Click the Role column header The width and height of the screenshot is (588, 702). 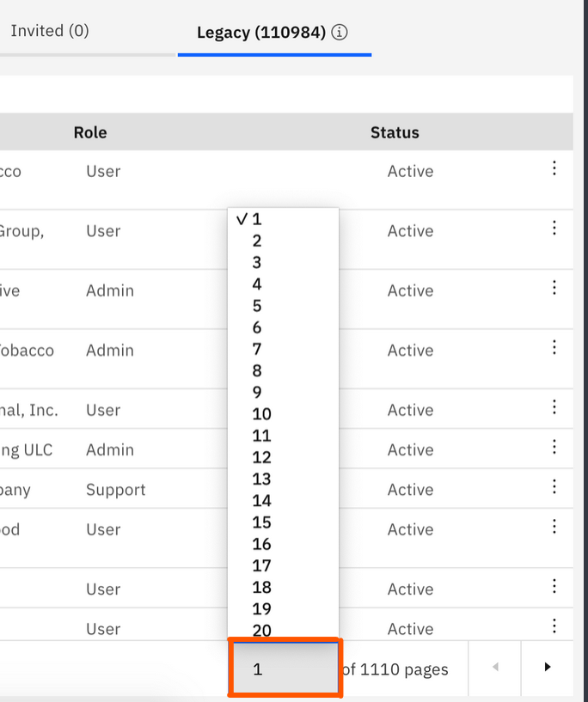[90, 132]
